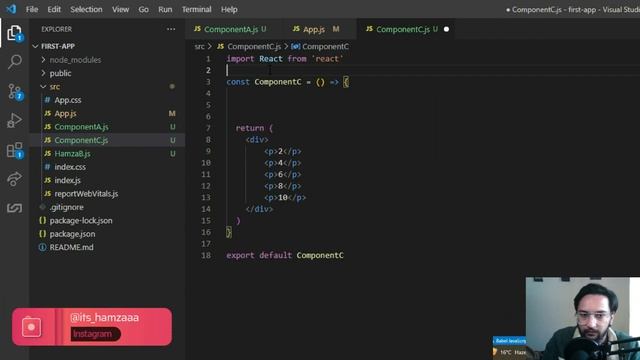
Task: Click the unsaved dot on ComponentC.js tab
Action: pos(447,29)
